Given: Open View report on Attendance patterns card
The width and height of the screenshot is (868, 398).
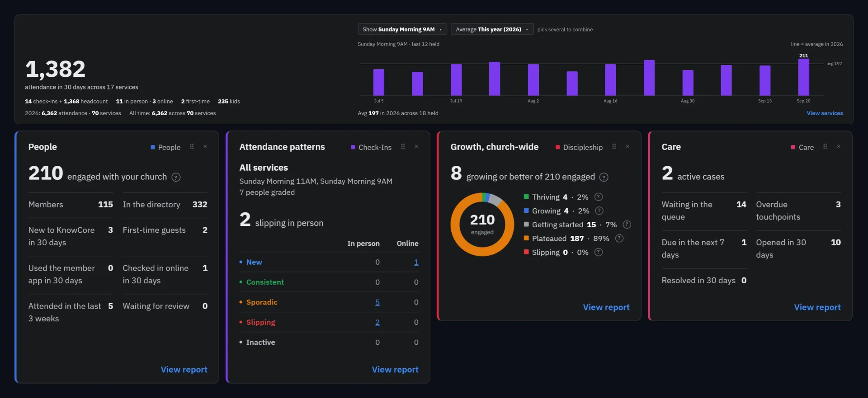Looking at the screenshot, I should pyautogui.click(x=395, y=370).
